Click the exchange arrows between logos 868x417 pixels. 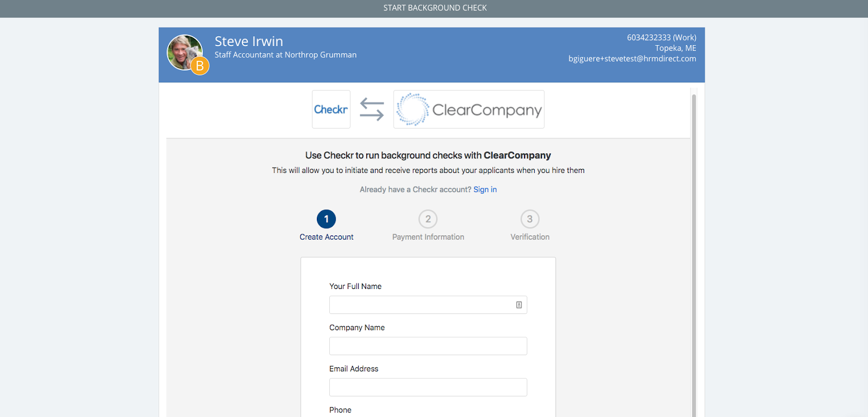tap(372, 109)
